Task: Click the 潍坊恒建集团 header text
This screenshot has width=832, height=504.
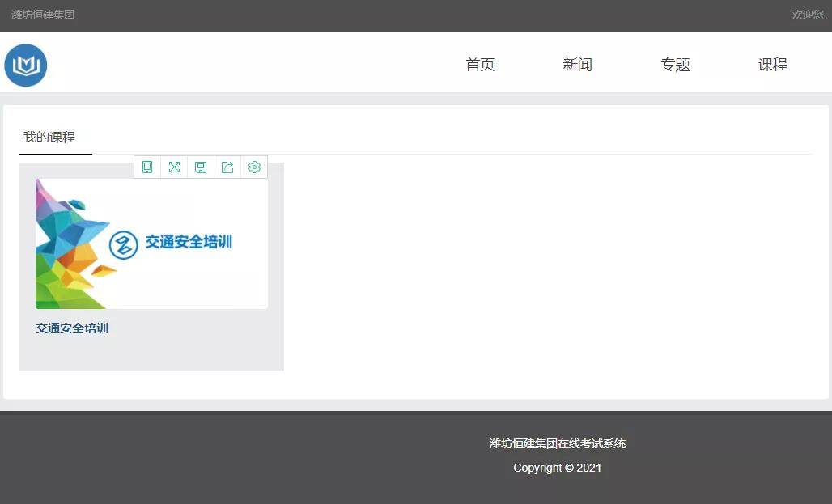Action: [x=42, y=14]
